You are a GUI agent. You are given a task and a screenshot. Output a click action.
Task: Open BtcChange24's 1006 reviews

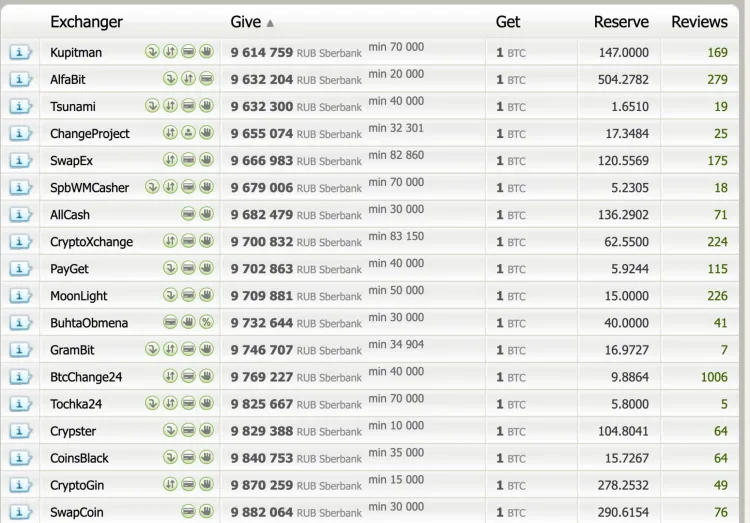coord(714,377)
